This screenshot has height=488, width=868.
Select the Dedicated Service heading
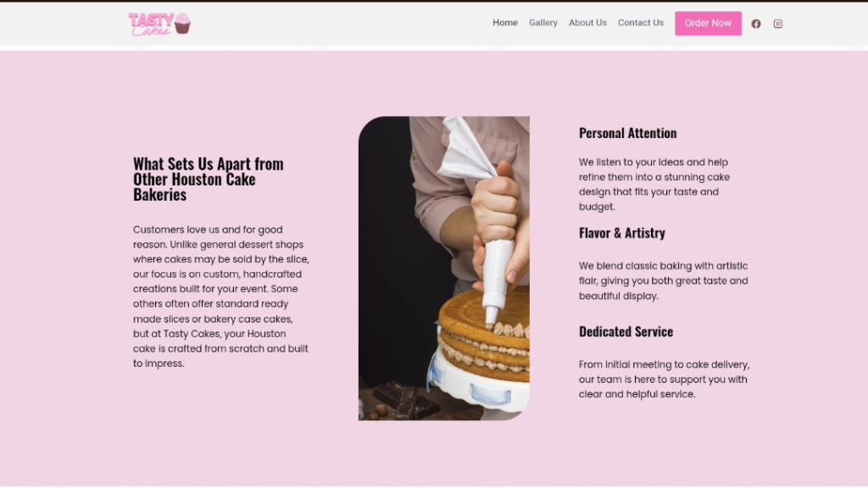click(626, 331)
